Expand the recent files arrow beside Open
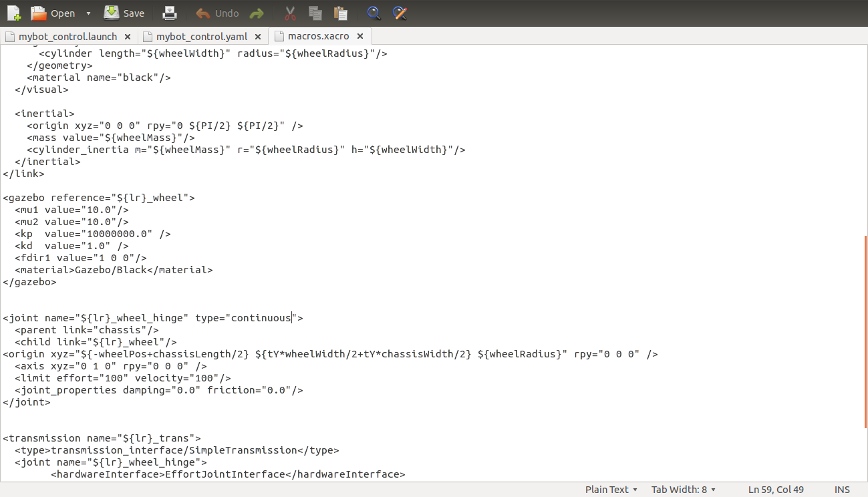The height and width of the screenshot is (497, 868). point(88,13)
